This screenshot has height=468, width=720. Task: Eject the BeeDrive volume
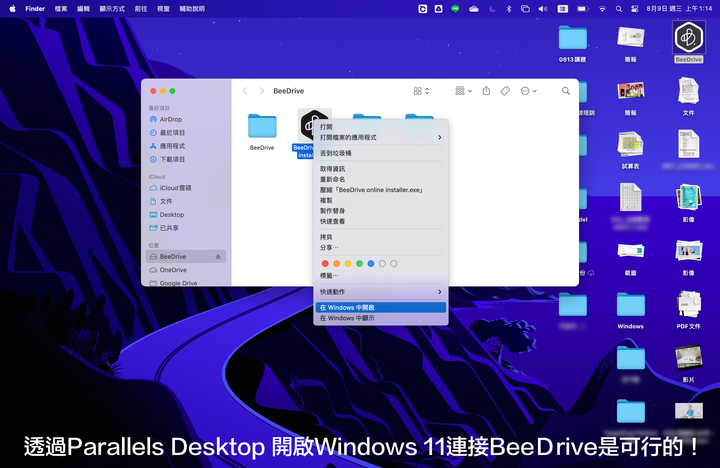tap(218, 257)
